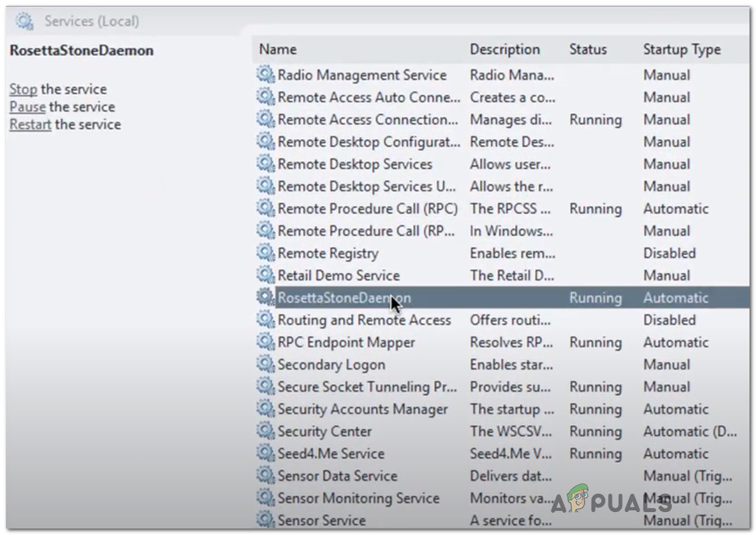756x535 pixels.
Task: Sort by the Status column header
Action: coord(588,50)
